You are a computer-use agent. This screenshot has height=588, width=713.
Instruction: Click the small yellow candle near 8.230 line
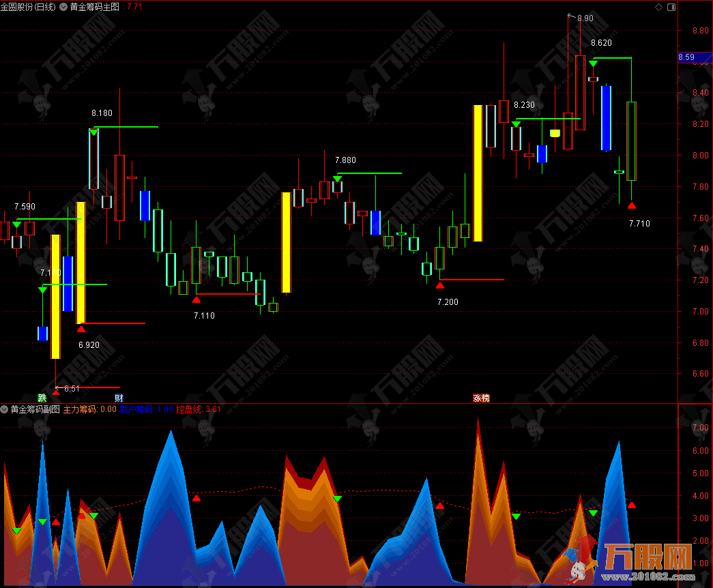[x=555, y=133]
